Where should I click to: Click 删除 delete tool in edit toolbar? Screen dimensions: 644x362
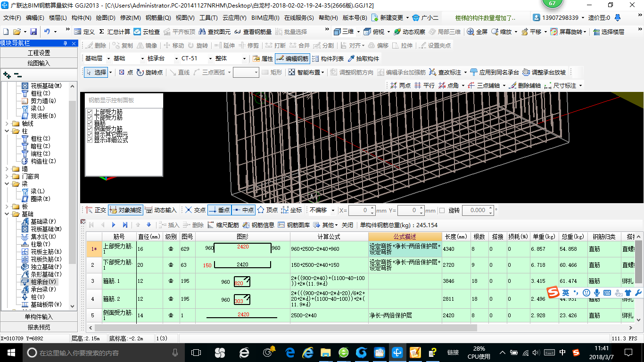(x=96, y=46)
